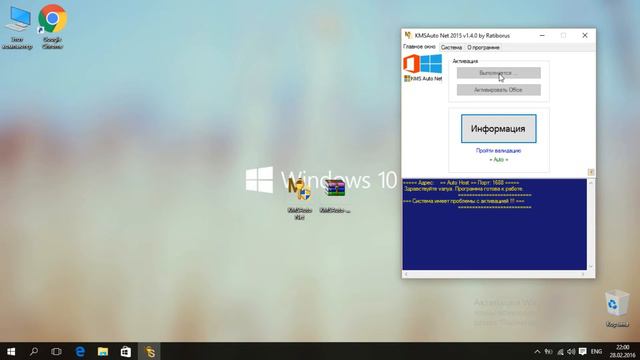Open the Action Center notifications icon
640x360 pixels.
(583, 351)
